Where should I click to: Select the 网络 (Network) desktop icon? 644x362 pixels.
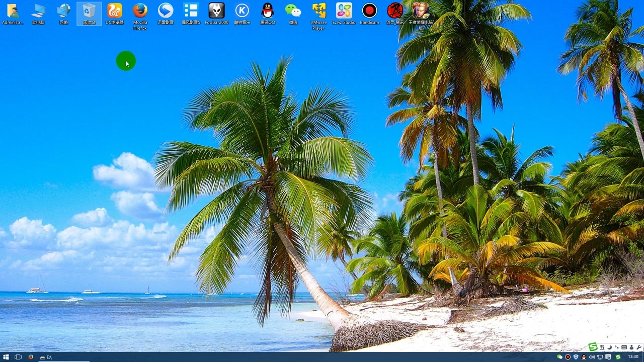(x=63, y=14)
